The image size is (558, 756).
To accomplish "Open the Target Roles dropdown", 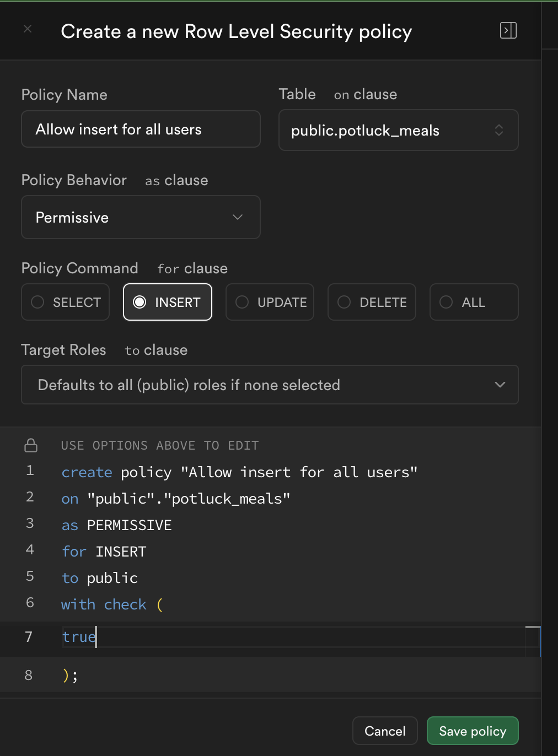I will pyautogui.click(x=270, y=385).
